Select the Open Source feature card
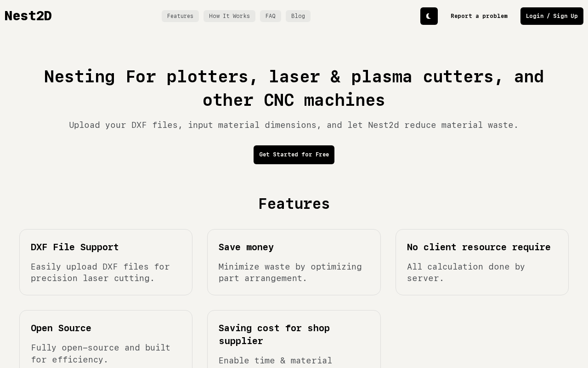 click(106, 339)
